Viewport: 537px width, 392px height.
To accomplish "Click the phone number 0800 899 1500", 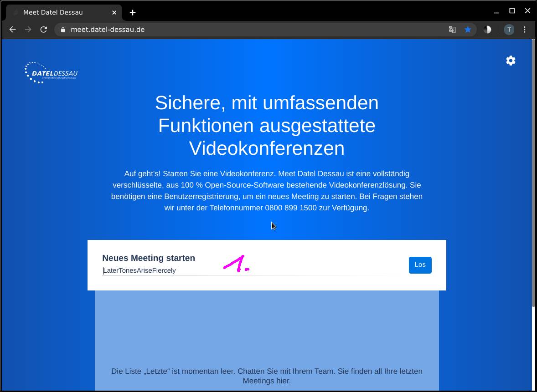I will tap(291, 208).
